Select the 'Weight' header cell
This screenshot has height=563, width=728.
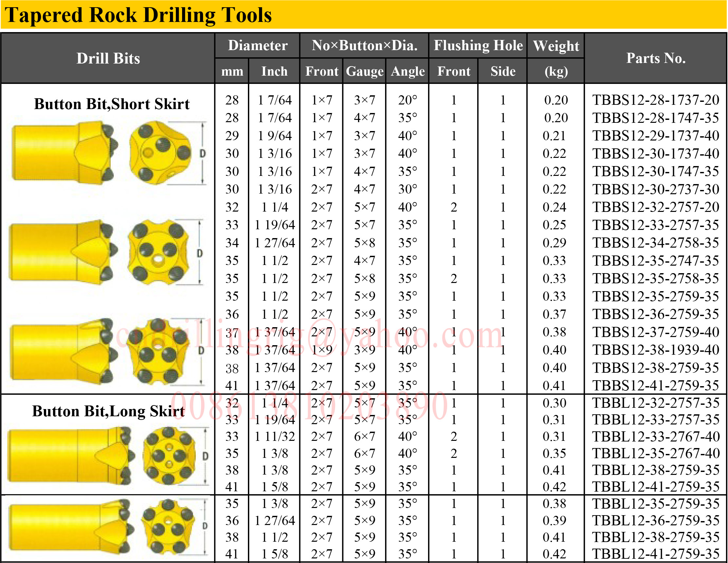tap(556, 46)
